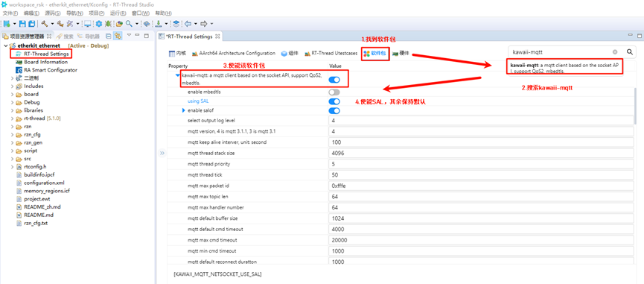
Task: Click the Save floppy disk icon
Action: [22, 24]
